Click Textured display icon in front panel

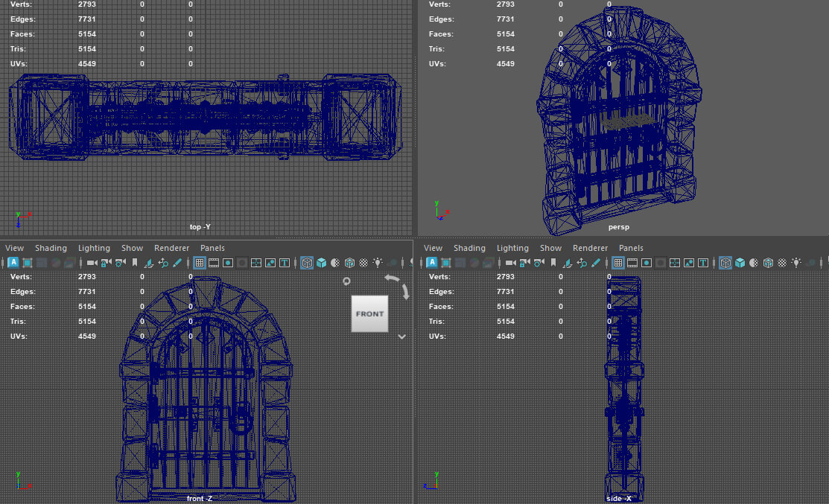click(363, 263)
